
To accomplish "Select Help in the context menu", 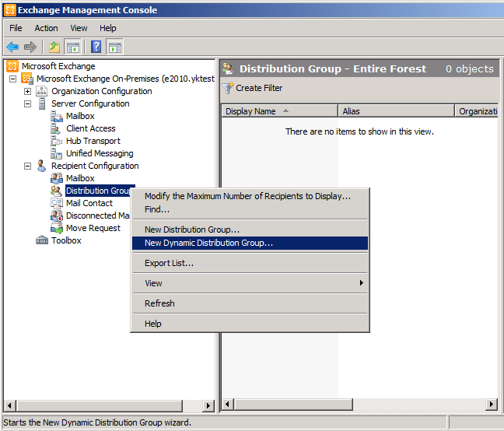I will 250,324.
